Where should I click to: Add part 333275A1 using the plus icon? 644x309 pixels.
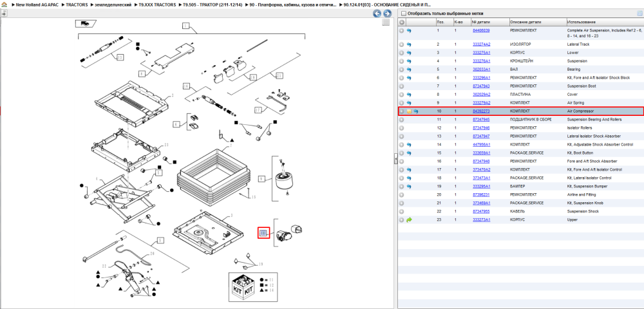[402, 53]
